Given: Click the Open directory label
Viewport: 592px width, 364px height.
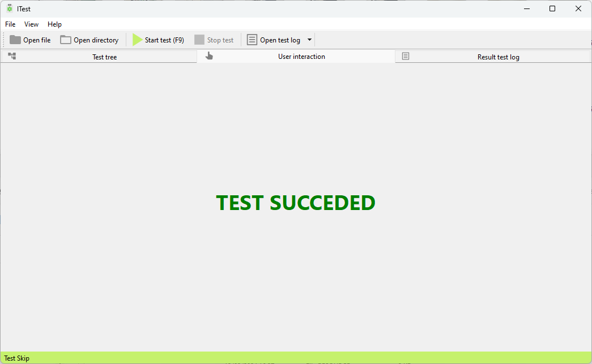Looking at the screenshot, I should point(96,40).
